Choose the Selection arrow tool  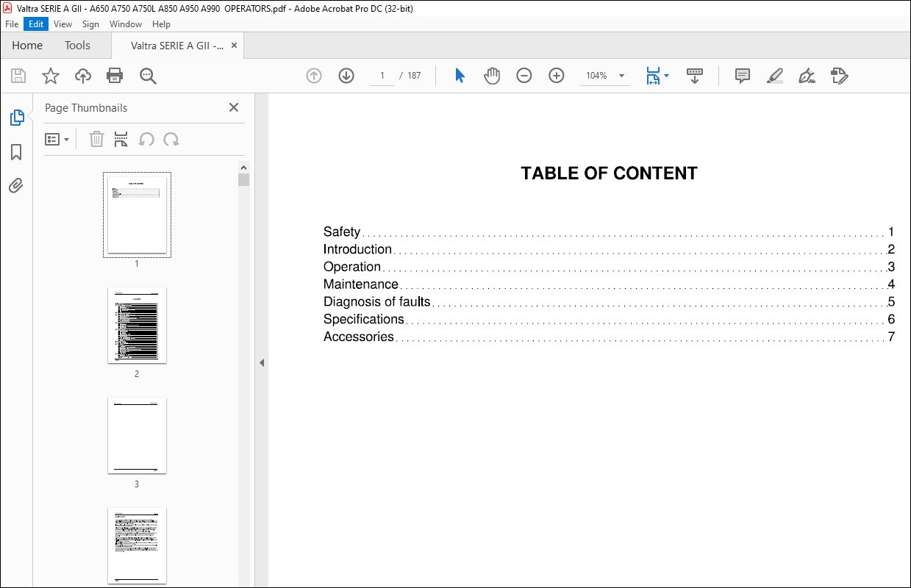pos(460,76)
